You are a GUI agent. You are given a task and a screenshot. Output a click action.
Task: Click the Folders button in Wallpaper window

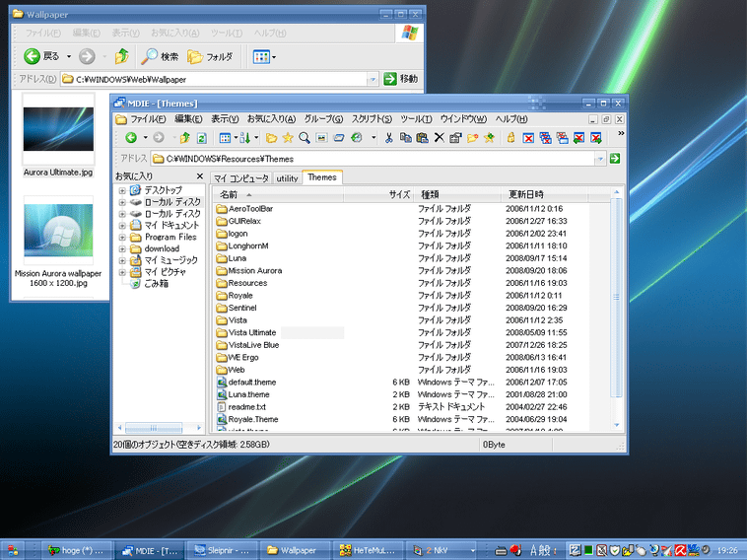click(210, 56)
